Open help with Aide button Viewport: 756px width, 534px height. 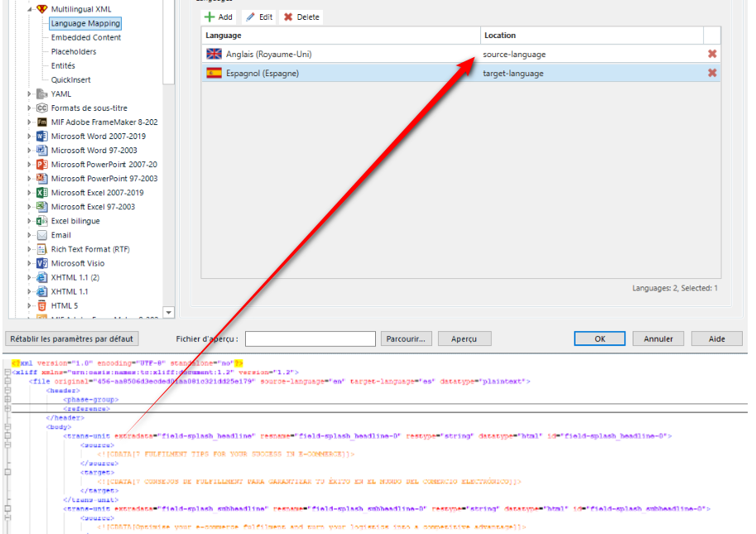(716, 339)
